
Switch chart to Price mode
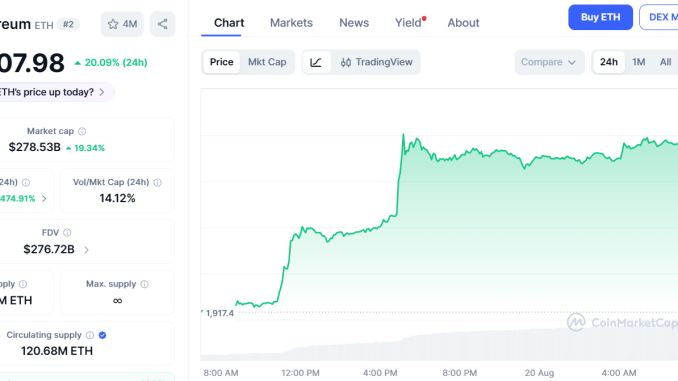(x=221, y=62)
